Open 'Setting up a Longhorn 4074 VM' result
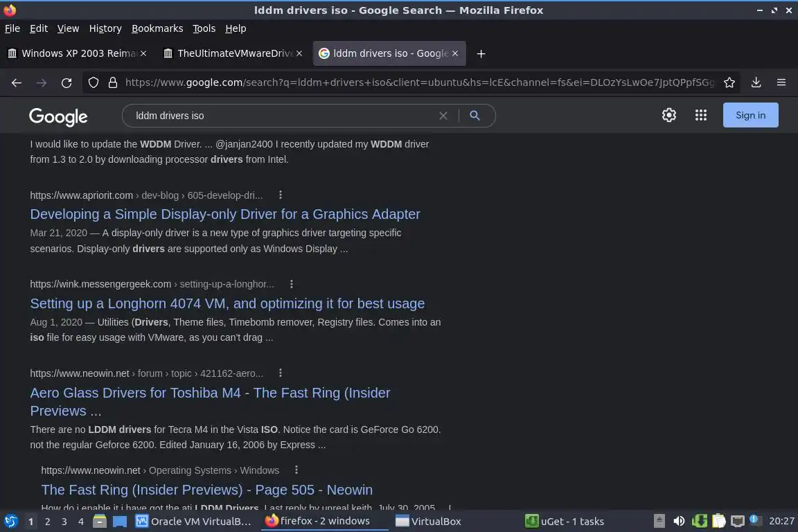 [x=227, y=303]
